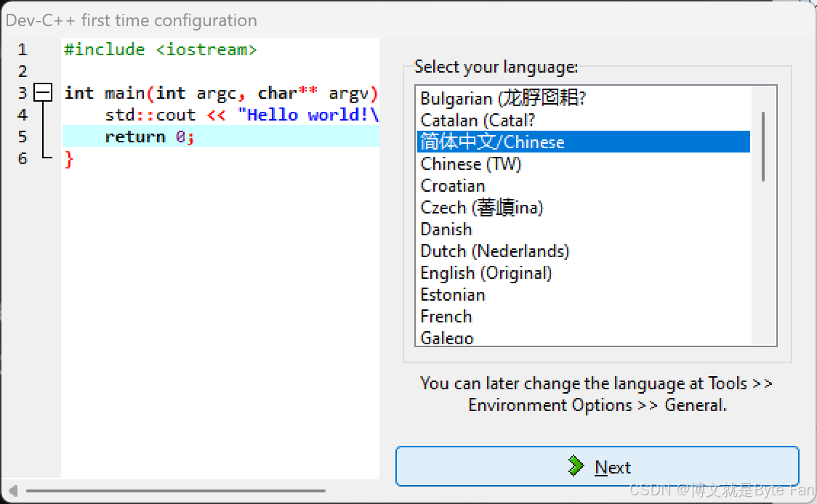This screenshot has height=504, width=817.
Task: Select Catalan language entry
Action: [584, 121]
